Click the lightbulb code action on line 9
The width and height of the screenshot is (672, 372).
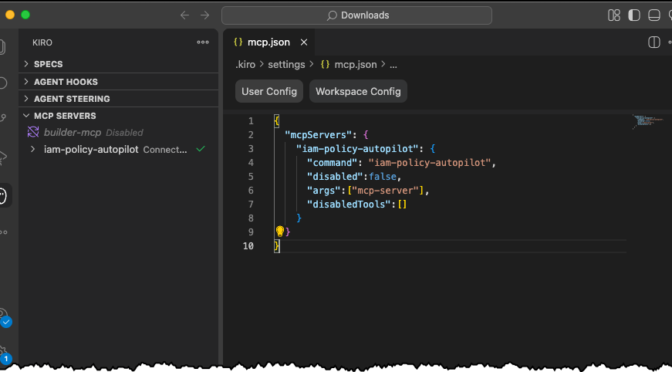click(280, 231)
